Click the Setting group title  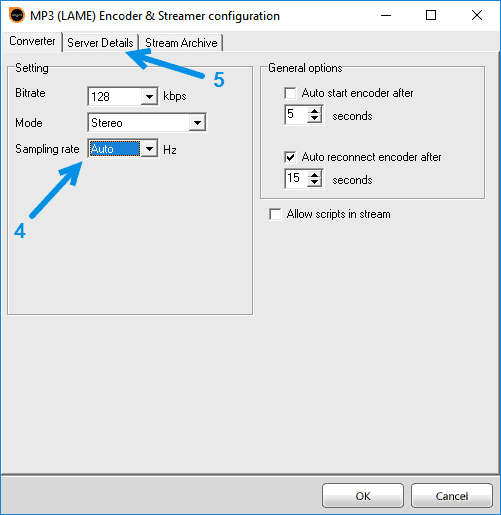(x=32, y=68)
